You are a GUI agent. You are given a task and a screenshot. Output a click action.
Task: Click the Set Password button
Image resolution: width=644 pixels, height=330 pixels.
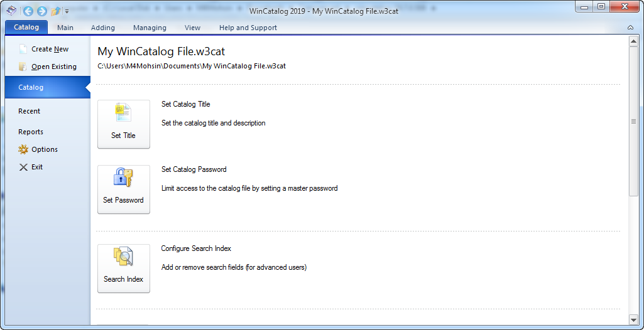[124, 189]
